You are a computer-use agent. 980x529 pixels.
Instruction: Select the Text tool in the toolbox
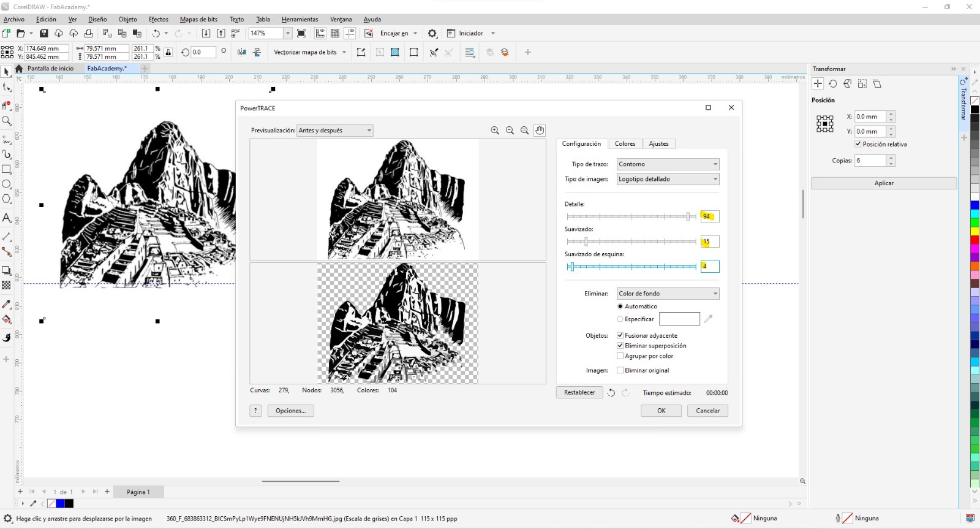[7, 218]
